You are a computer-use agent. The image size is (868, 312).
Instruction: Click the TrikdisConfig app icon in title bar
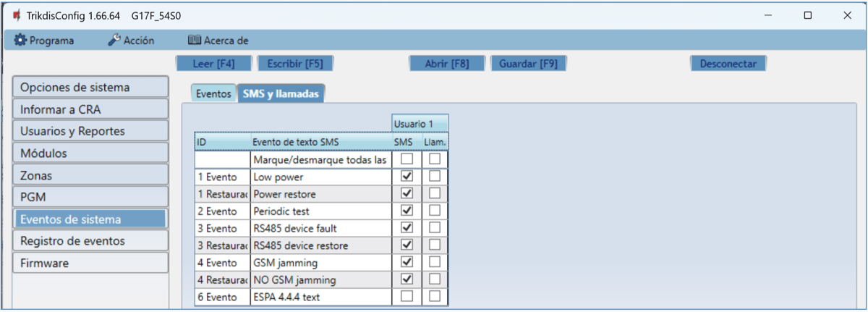point(17,15)
